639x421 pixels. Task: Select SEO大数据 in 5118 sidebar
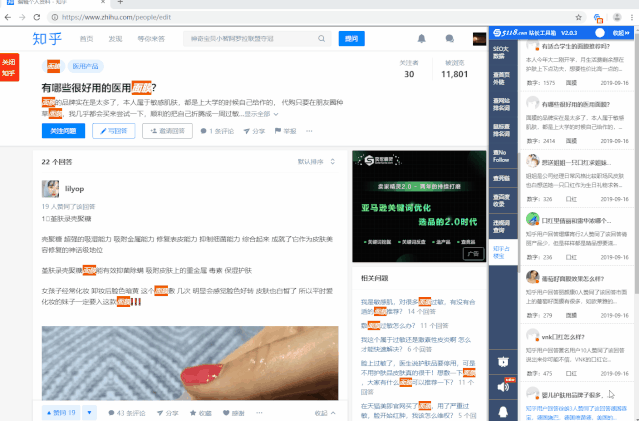click(x=503, y=52)
